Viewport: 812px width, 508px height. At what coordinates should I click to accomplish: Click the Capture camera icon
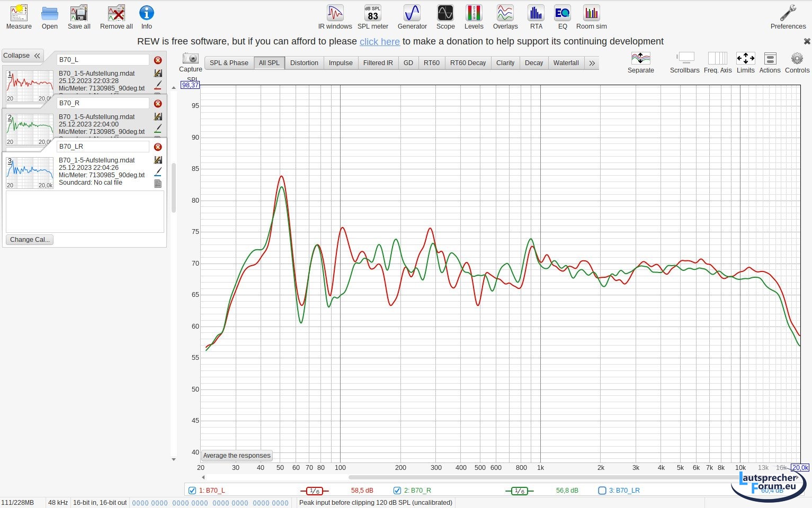[190, 59]
